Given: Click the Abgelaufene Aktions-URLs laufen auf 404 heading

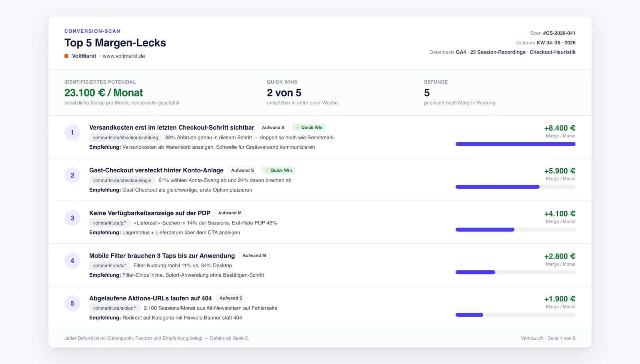Looking at the screenshot, I should 150,298.
